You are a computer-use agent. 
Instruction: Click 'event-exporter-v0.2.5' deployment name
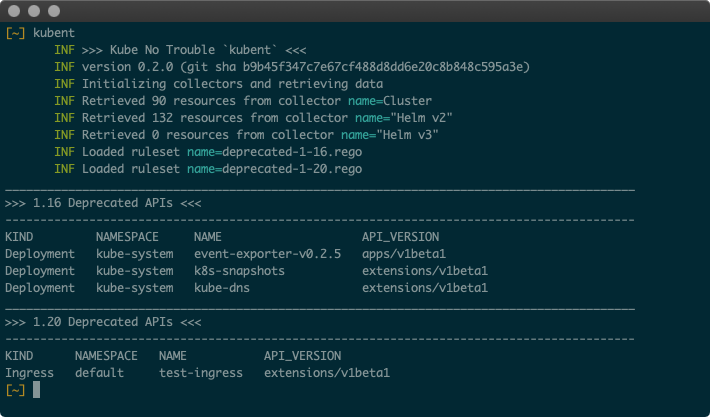click(x=268, y=254)
